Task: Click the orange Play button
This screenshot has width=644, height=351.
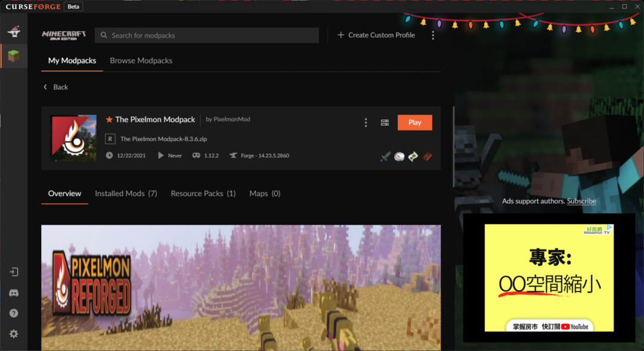Action: coord(415,122)
